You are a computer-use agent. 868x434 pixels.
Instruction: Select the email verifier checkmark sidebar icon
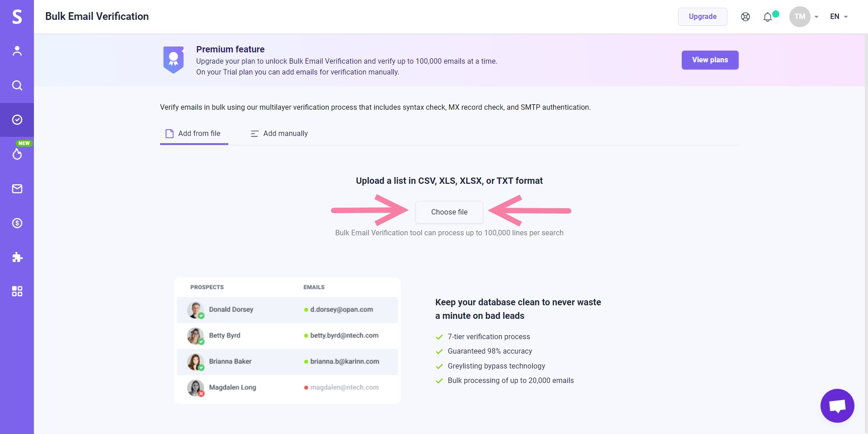point(17,120)
